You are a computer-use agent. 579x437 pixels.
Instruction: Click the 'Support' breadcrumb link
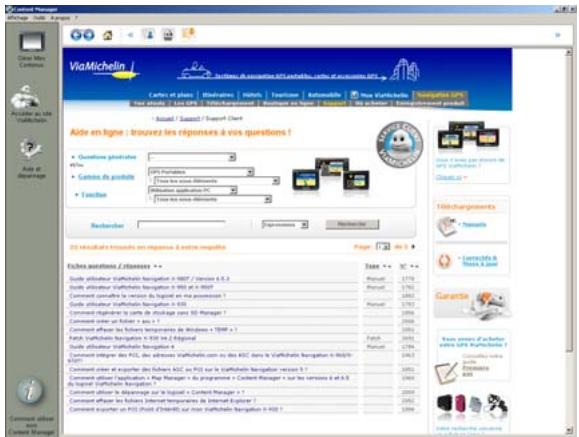[x=189, y=119]
